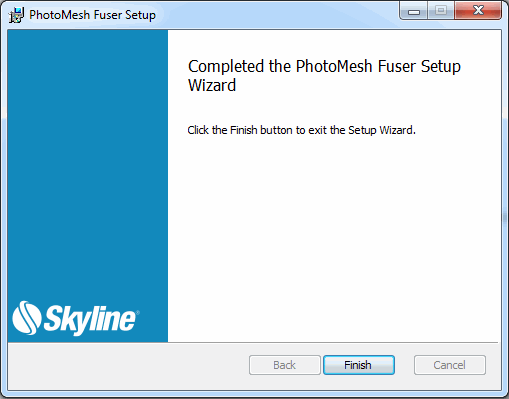Click the word Wizard in the heading
This screenshot has width=509, height=399.
[x=212, y=85]
